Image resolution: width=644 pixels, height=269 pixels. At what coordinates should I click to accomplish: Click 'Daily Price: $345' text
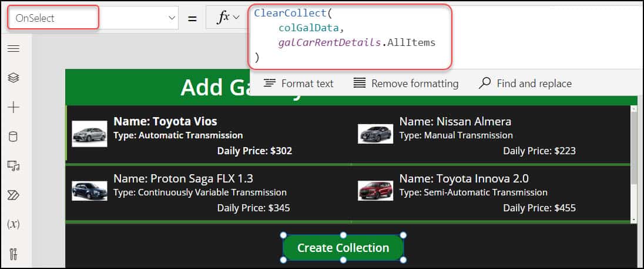253,208
